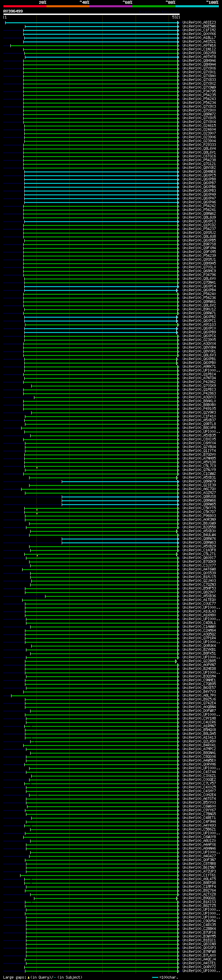Click the purple ~60% identity legend segment

(111, 6)
